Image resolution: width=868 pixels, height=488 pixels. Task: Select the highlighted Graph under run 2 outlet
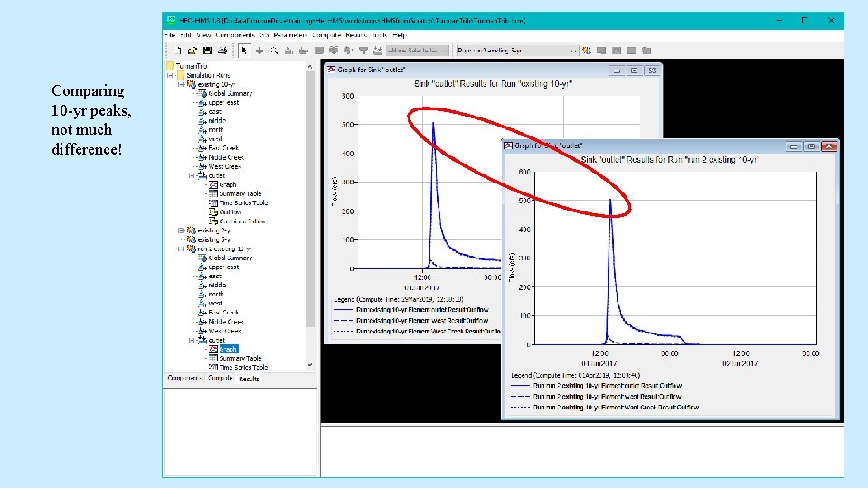(228, 349)
